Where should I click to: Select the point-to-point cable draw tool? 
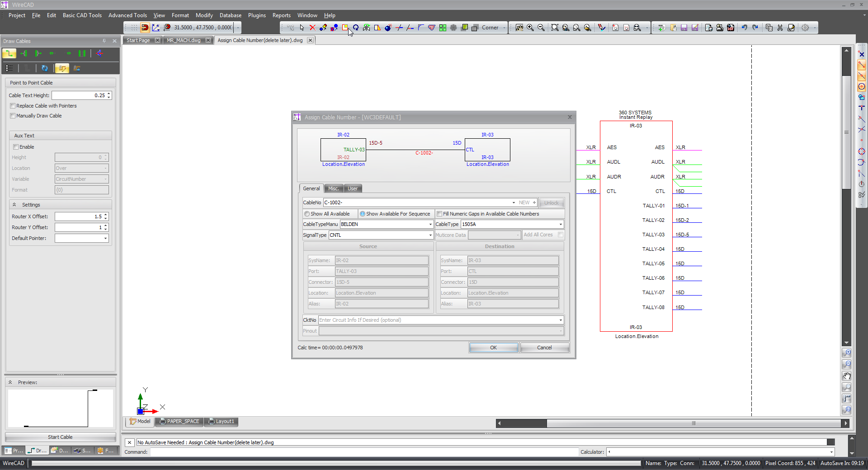click(x=9, y=53)
